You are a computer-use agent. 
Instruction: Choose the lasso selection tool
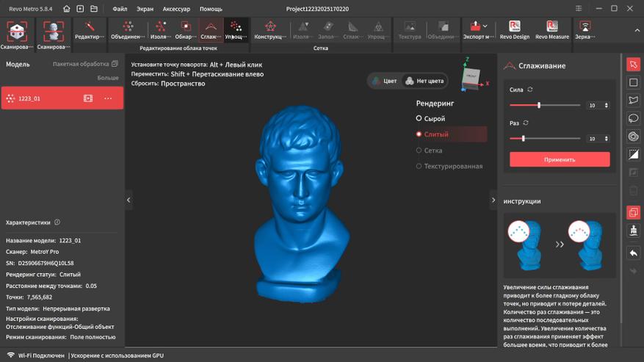[x=633, y=118]
